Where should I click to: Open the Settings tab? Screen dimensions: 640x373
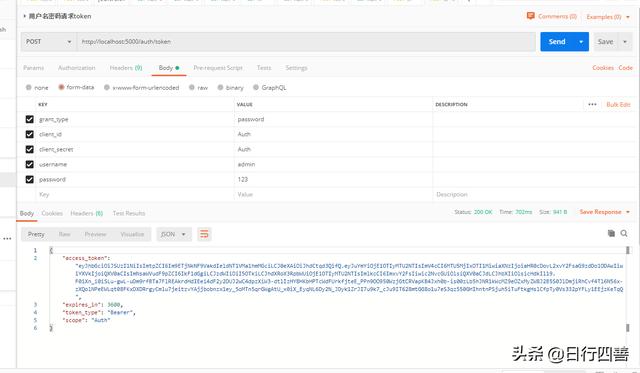pos(296,68)
